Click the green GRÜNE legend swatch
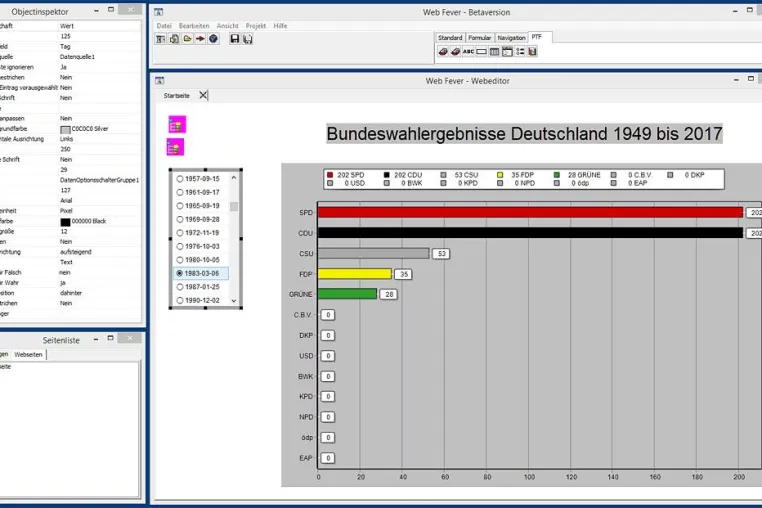This screenshot has height=508, width=762. point(557,175)
